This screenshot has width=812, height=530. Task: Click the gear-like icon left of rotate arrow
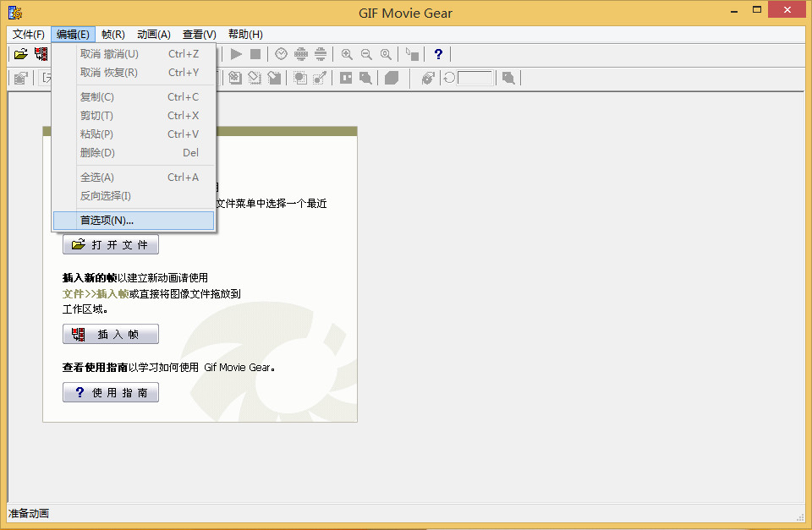[428, 78]
